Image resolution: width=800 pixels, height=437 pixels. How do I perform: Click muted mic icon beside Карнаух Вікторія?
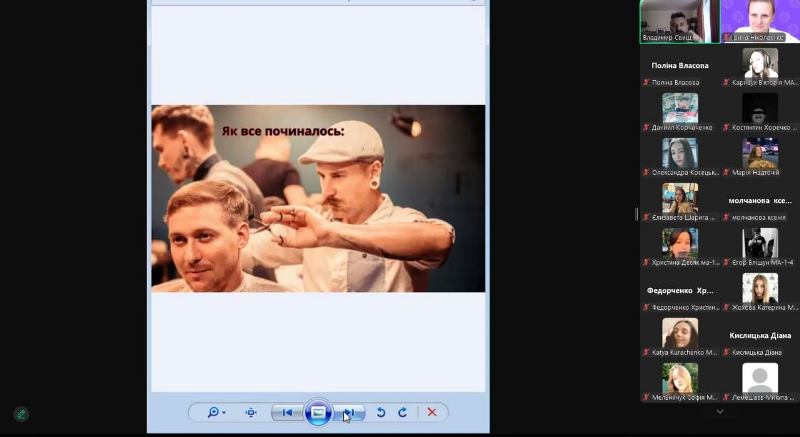(727, 82)
